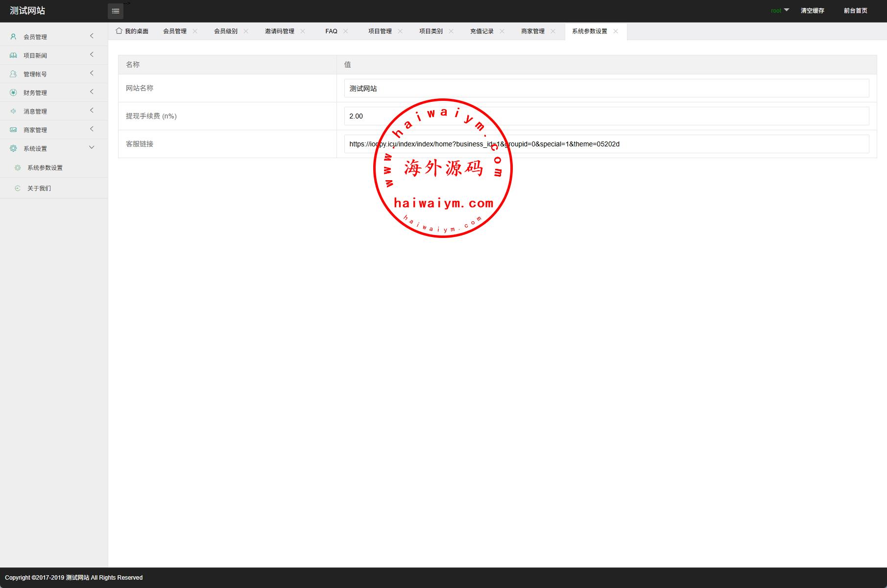Click the 商家管理 icon in sidebar

point(13,130)
